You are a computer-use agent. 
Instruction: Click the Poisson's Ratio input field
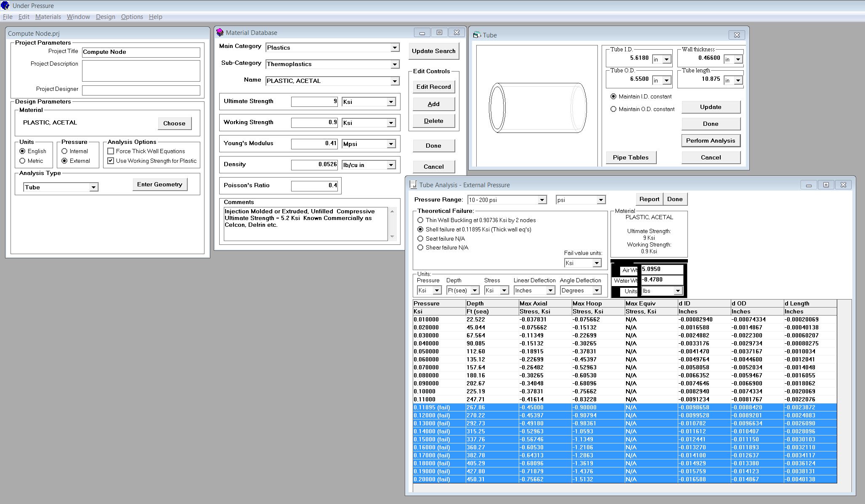click(314, 186)
